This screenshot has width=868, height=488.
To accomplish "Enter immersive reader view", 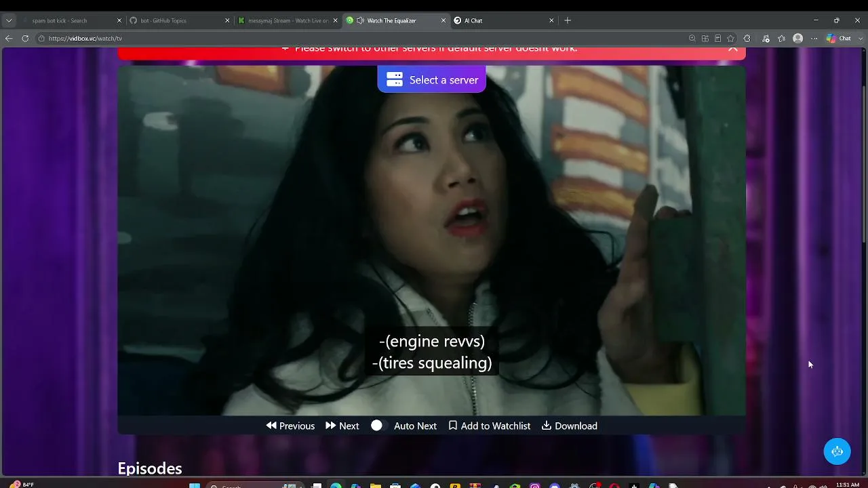I will pyautogui.click(x=718, y=39).
